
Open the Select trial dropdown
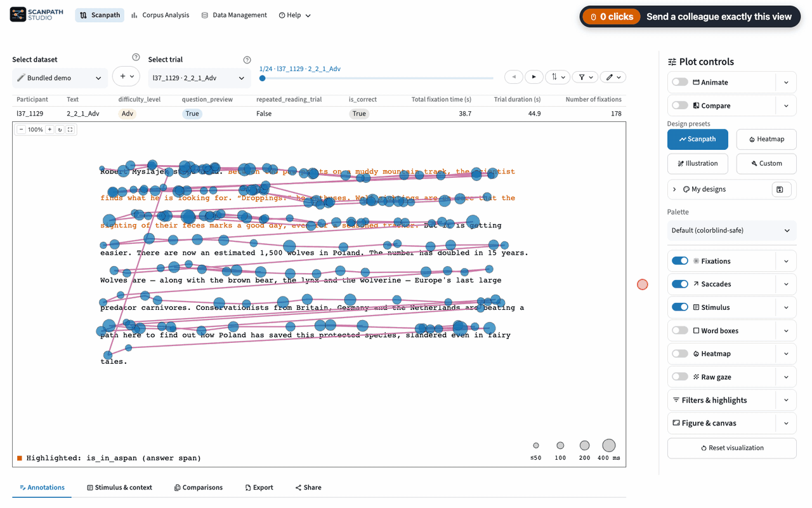coord(199,78)
